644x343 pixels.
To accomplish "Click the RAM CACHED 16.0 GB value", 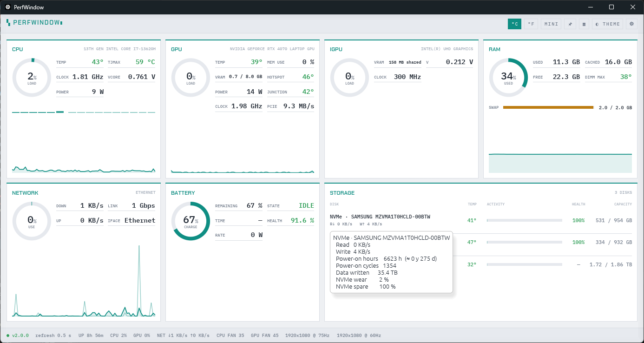I will click(618, 62).
